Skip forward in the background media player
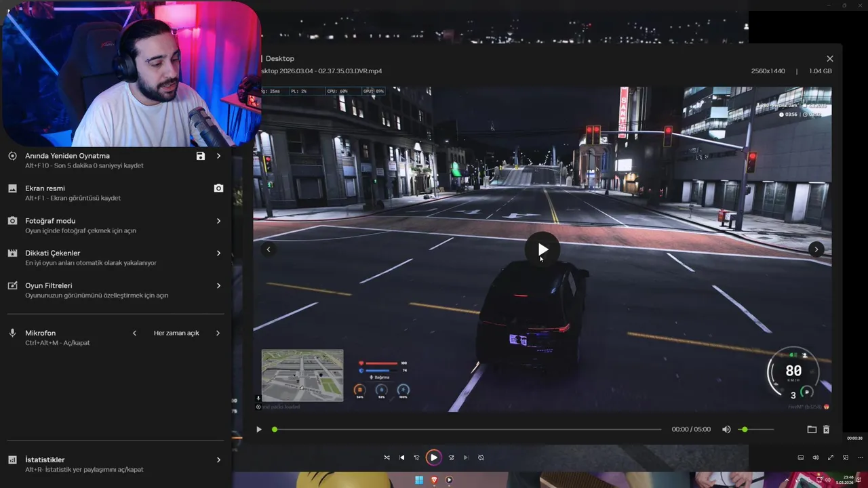868x488 pixels. (451, 457)
